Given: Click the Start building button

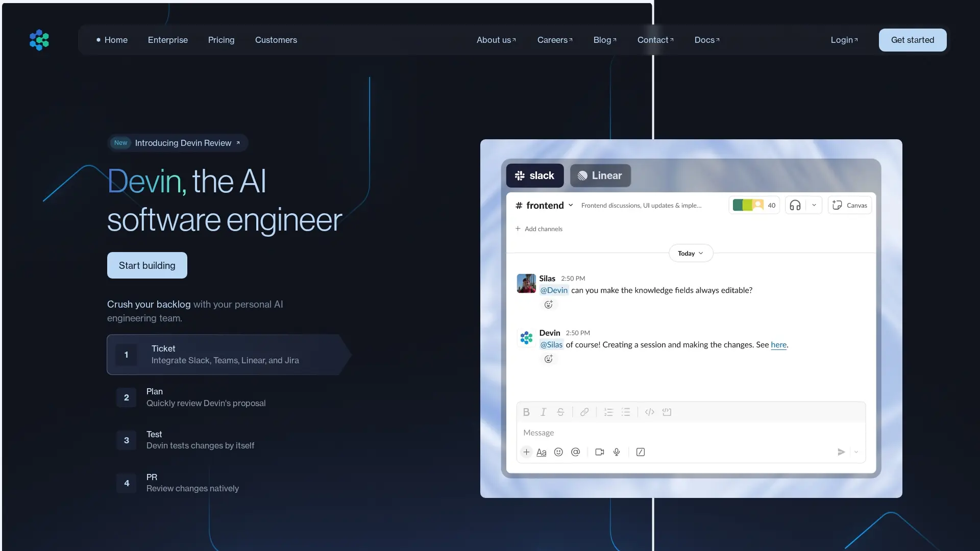Looking at the screenshot, I should pyautogui.click(x=147, y=265).
